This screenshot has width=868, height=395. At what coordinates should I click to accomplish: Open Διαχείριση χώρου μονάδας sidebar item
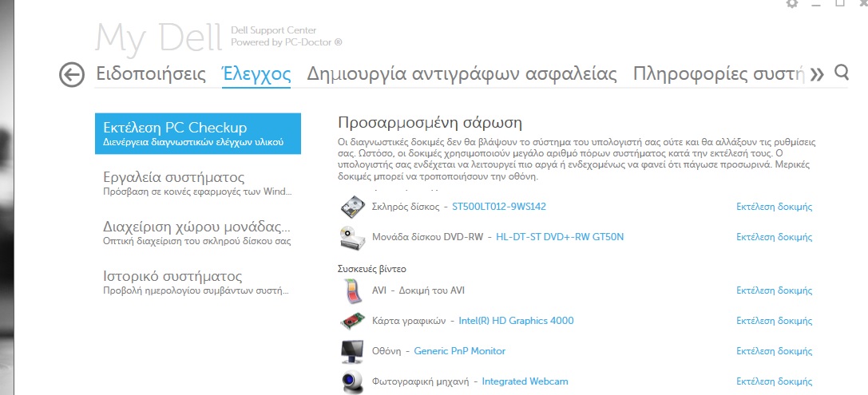(197, 233)
